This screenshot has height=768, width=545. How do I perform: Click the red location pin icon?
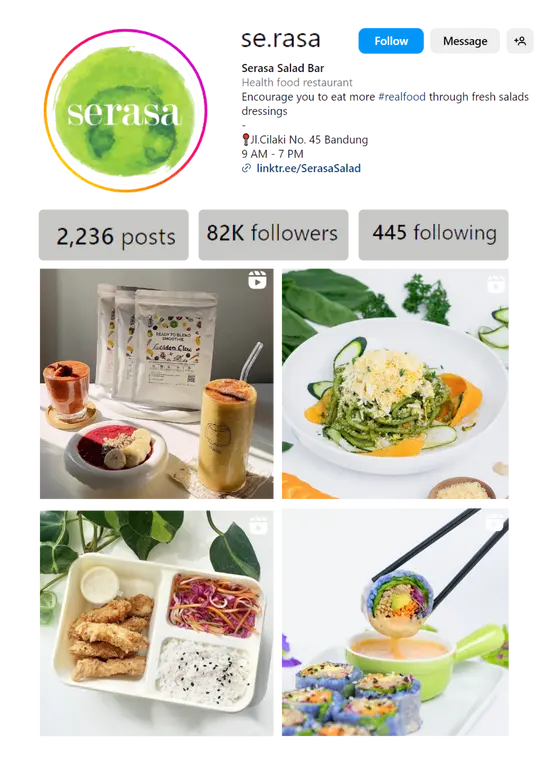pos(246,140)
